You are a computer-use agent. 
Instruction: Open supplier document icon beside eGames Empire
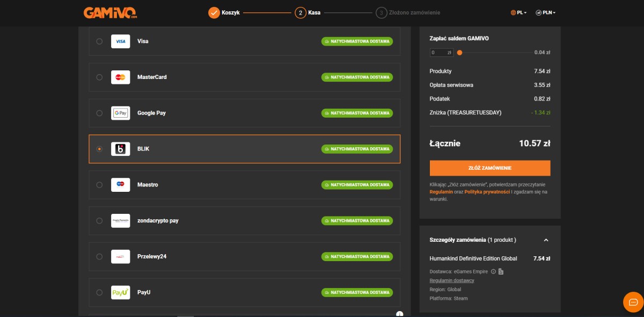(501, 271)
